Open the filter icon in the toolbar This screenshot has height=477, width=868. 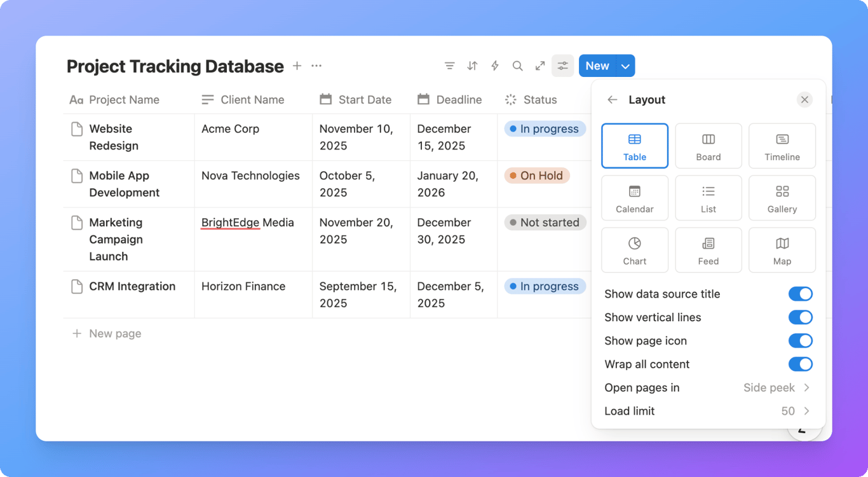pos(450,66)
